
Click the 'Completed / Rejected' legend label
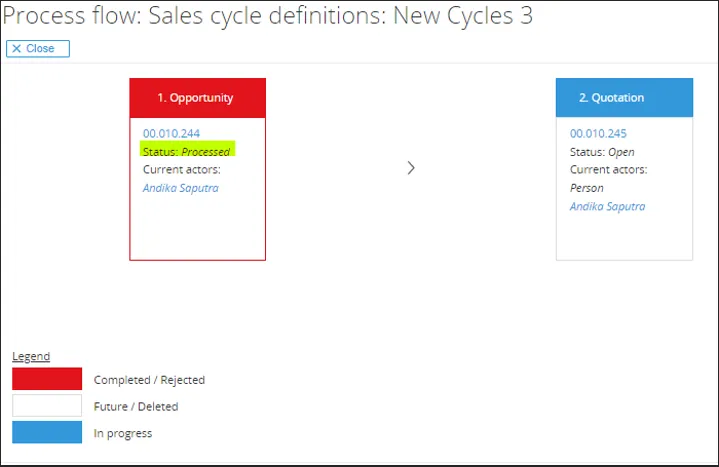point(149,380)
